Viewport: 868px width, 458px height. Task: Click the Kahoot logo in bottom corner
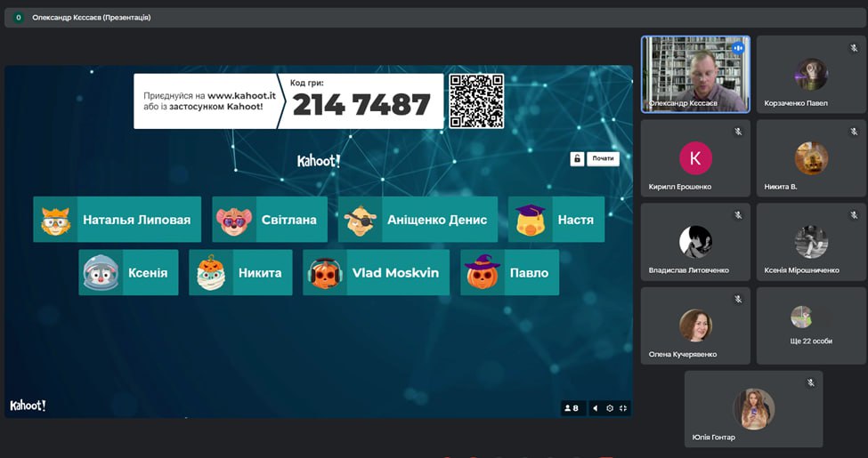pos(28,406)
